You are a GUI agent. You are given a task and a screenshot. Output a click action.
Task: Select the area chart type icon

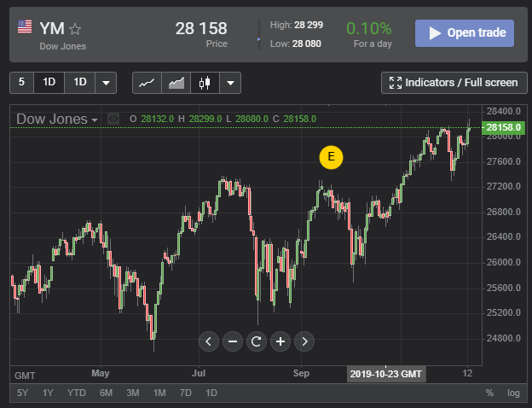[176, 83]
